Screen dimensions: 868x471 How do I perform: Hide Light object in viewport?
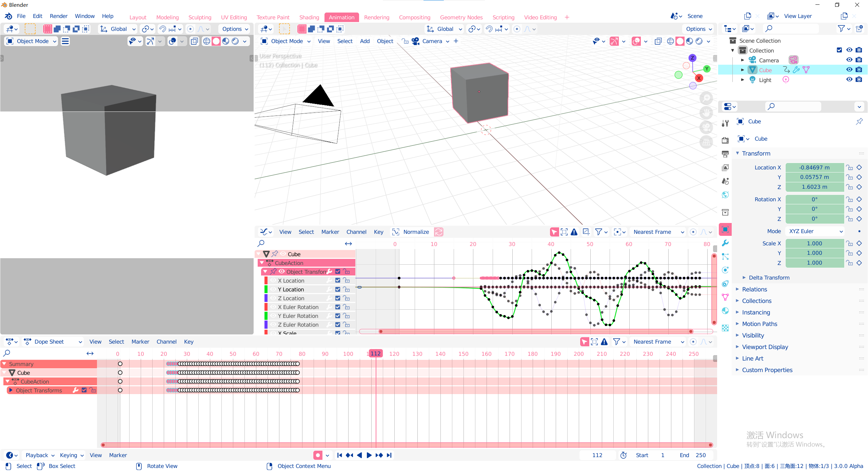(849, 80)
